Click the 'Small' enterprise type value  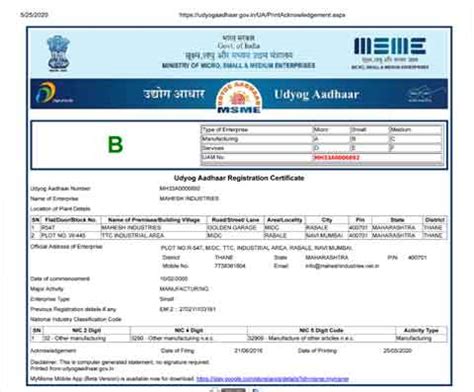[x=166, y=299]
